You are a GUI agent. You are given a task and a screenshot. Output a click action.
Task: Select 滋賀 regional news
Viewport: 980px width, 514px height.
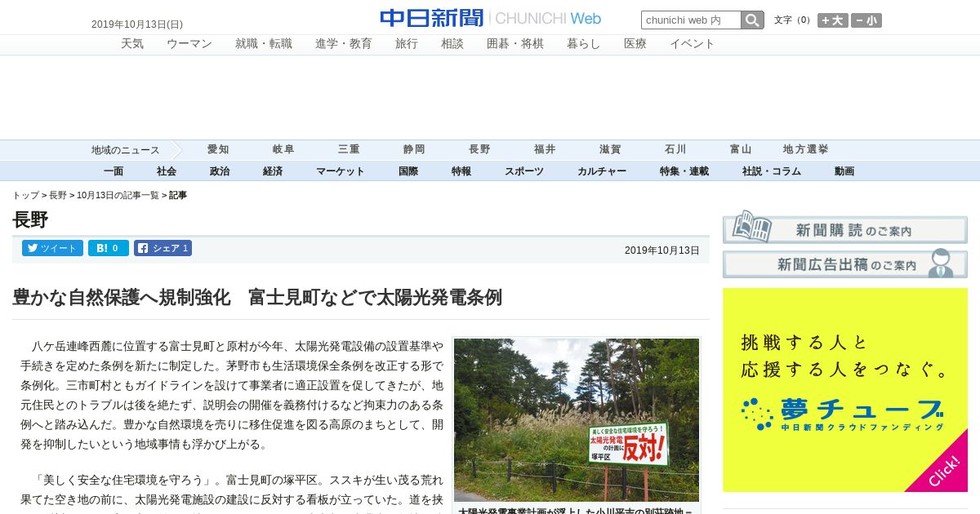pos(610,149)
